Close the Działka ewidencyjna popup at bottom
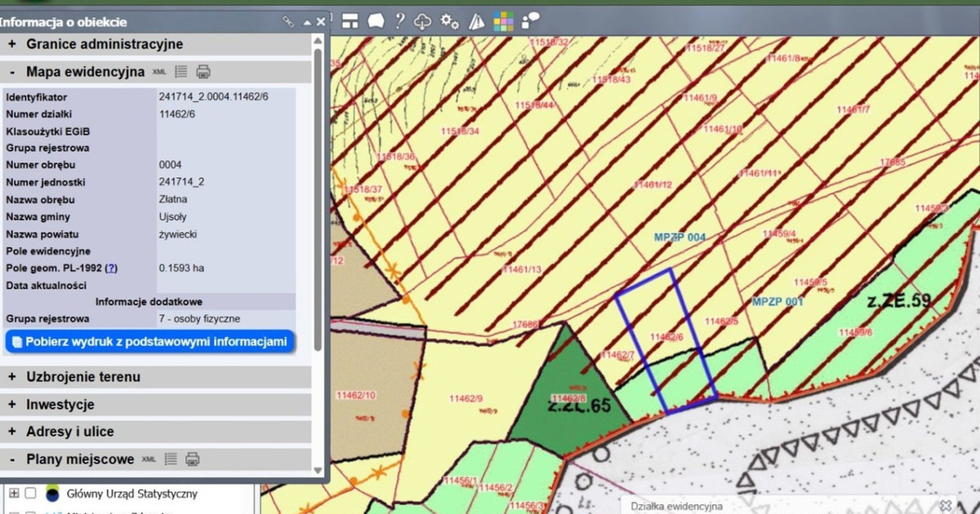The image size is (980, 514). (x=946, y=507)
